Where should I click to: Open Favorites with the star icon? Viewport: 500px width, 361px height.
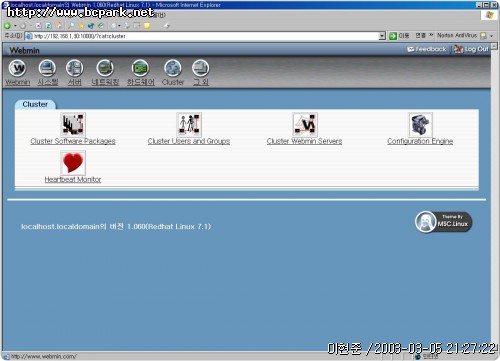pos(81,26)
